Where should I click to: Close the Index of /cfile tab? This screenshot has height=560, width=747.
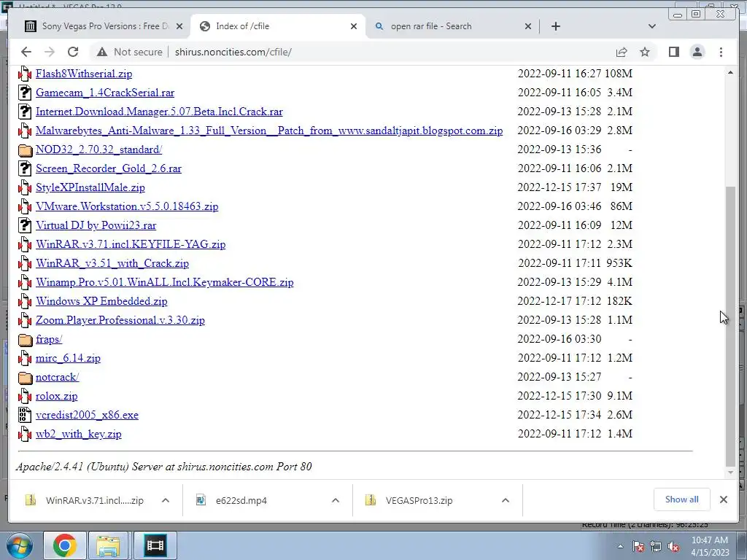point(354,26)
